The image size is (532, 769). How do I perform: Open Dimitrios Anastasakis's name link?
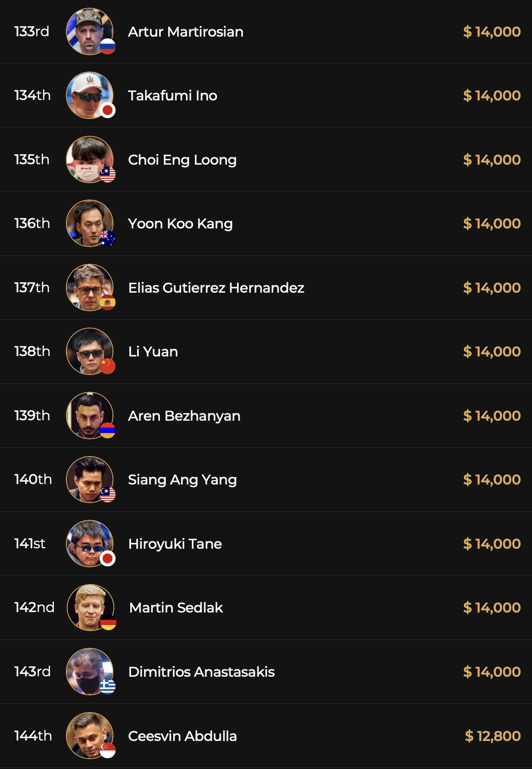pos(201,672)
